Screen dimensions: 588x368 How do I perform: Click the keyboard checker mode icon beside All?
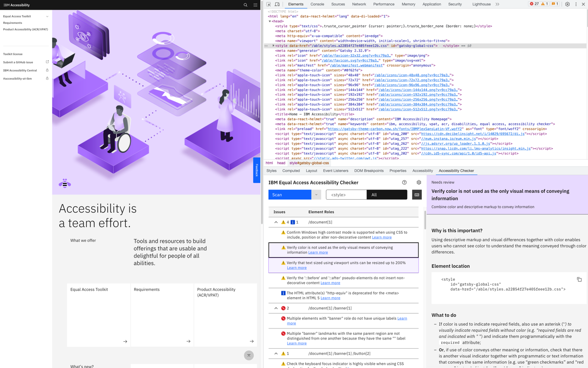417,194
